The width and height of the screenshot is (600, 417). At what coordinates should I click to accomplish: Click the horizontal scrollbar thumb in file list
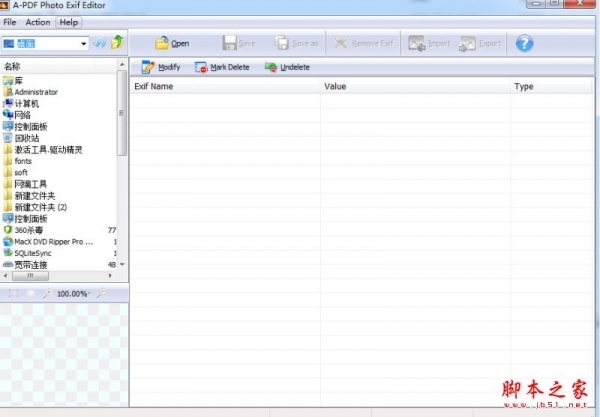[30, 276]
